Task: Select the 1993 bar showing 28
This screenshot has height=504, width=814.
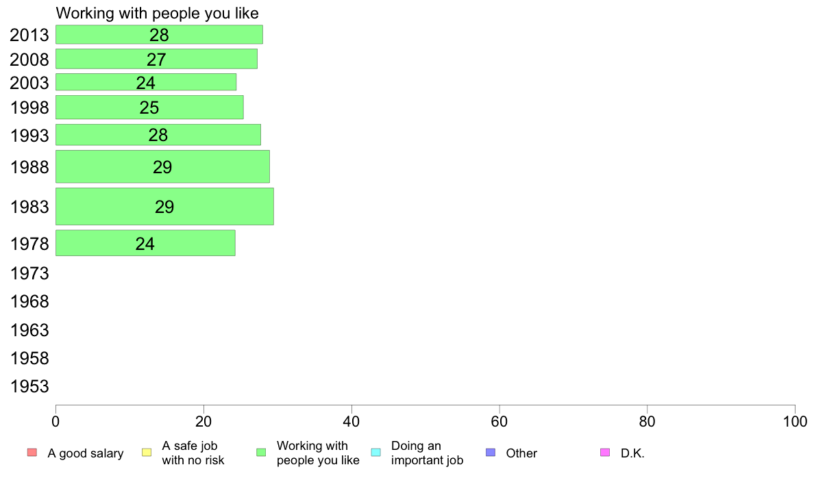Action: coord(158,134)
